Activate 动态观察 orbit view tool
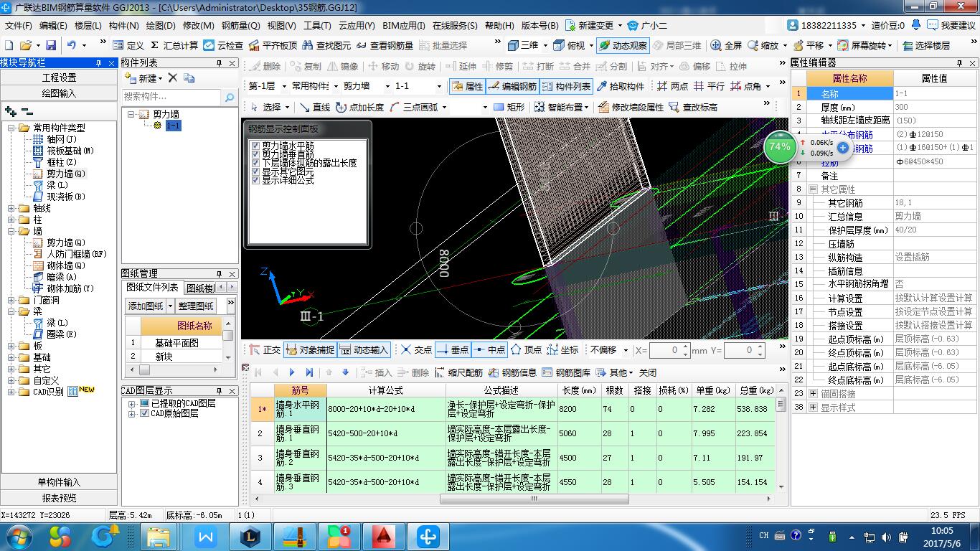980x551 pixels. 622,45
